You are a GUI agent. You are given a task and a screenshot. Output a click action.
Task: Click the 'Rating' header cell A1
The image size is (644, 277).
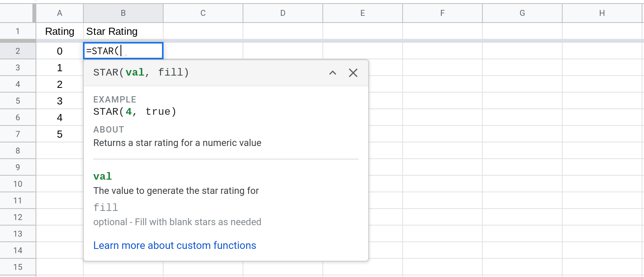coord(60,31)
